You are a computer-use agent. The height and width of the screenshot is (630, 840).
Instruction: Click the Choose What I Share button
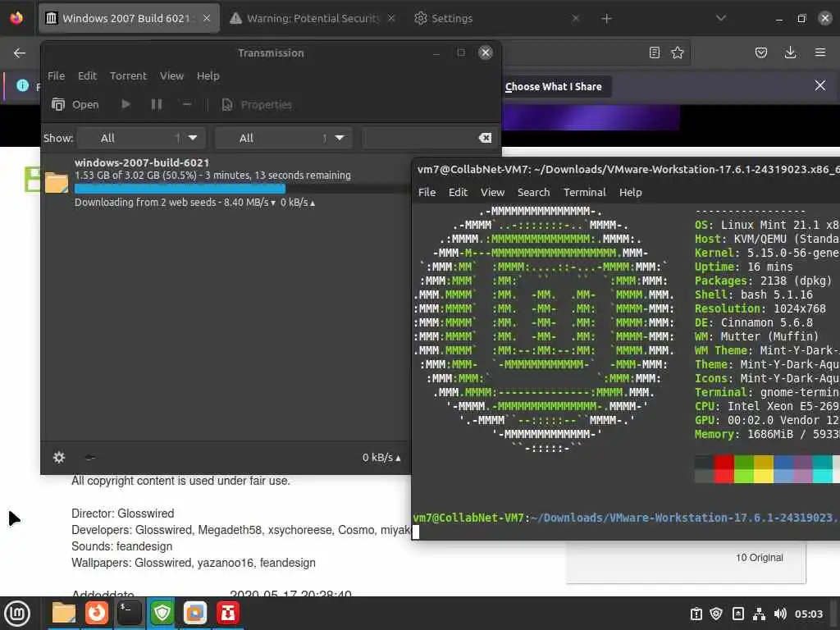point(554,87)
